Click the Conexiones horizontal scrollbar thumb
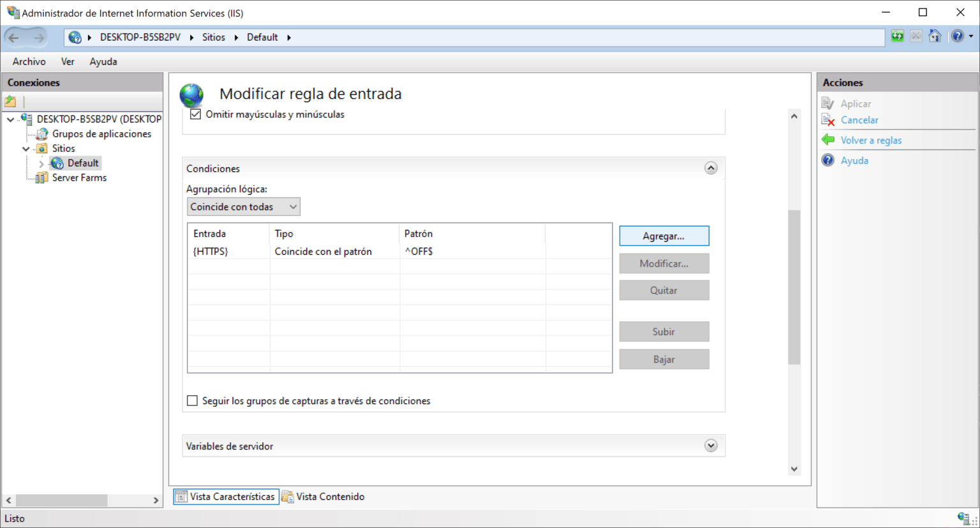This screenshot has height=528, width=980. coord(61,501)
